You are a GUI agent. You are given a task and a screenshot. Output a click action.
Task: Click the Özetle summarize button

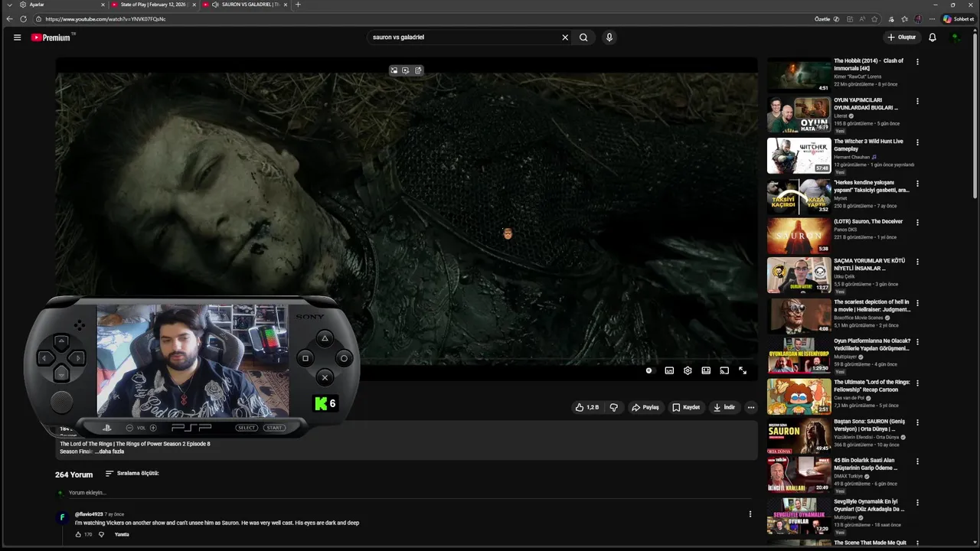(x=827, y=19)
